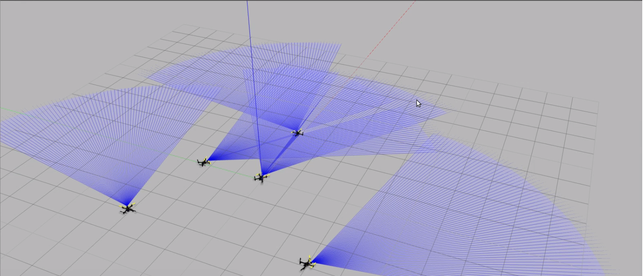This screenshot has height=276, width=644.
Task: Click the bottom-right drone's laser scan fan
Action: pyautogui.click(x=455, y=217)
